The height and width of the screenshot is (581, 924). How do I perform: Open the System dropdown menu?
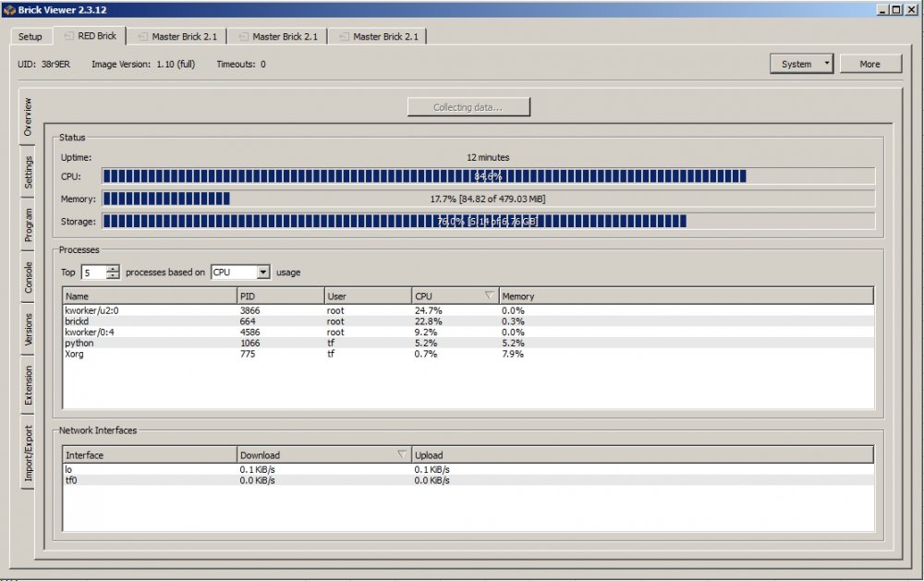coord(801,63)
